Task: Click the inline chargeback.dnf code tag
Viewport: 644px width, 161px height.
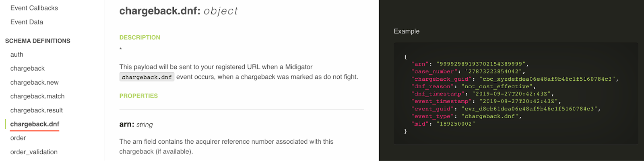Action: click(x=147, y=77)
